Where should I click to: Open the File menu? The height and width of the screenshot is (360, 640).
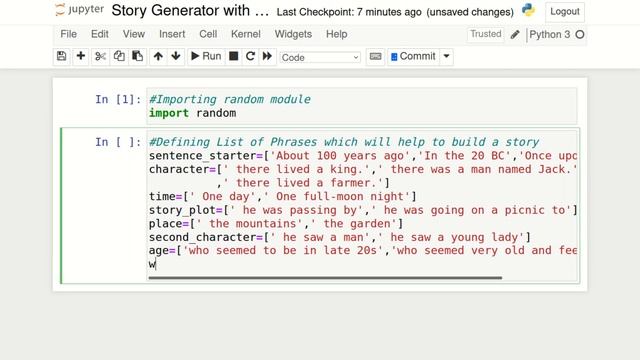69,34
